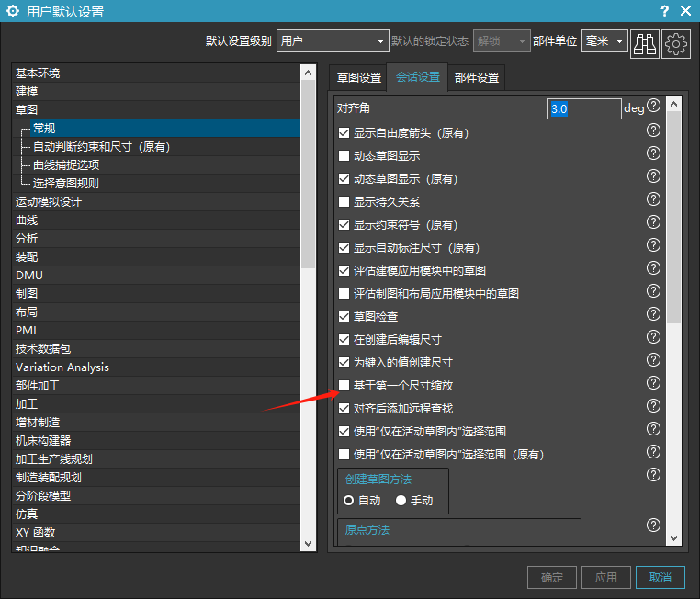
Task: Select Variation Analysis in category list
Action: point(156,367)
